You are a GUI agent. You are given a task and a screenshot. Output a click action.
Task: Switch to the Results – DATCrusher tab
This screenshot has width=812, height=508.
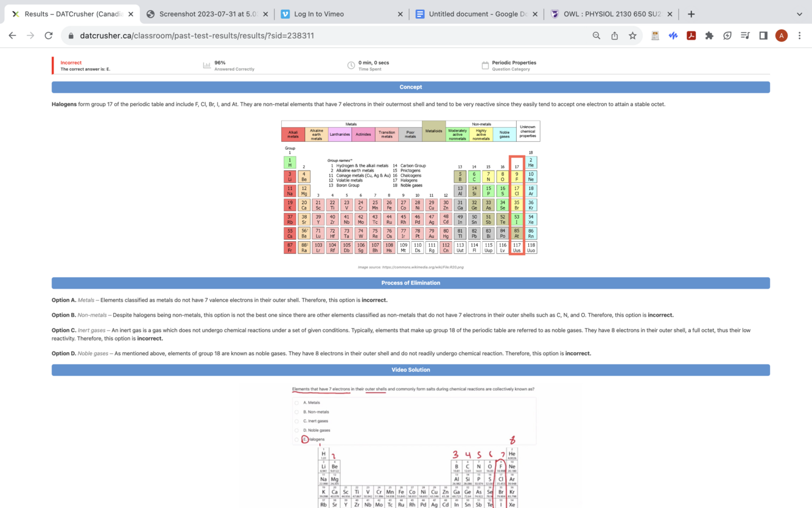coord(73,14)
